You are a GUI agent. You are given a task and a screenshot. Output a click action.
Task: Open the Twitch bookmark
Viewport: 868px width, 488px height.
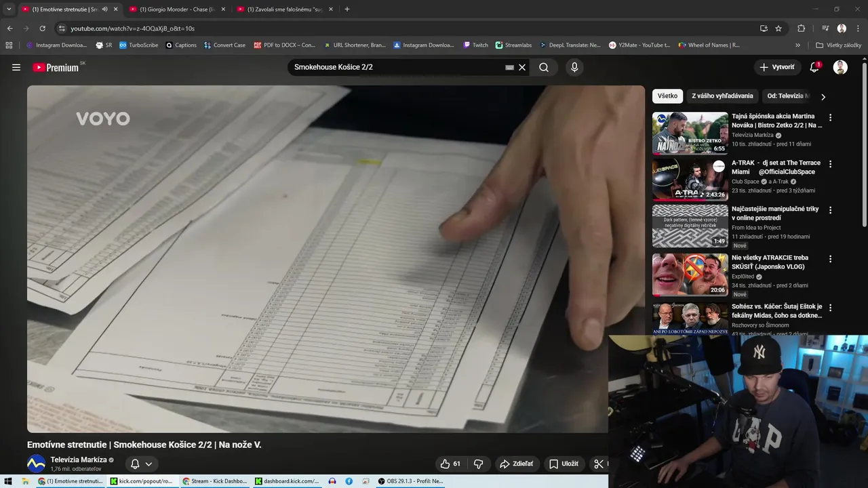point(475,45)
